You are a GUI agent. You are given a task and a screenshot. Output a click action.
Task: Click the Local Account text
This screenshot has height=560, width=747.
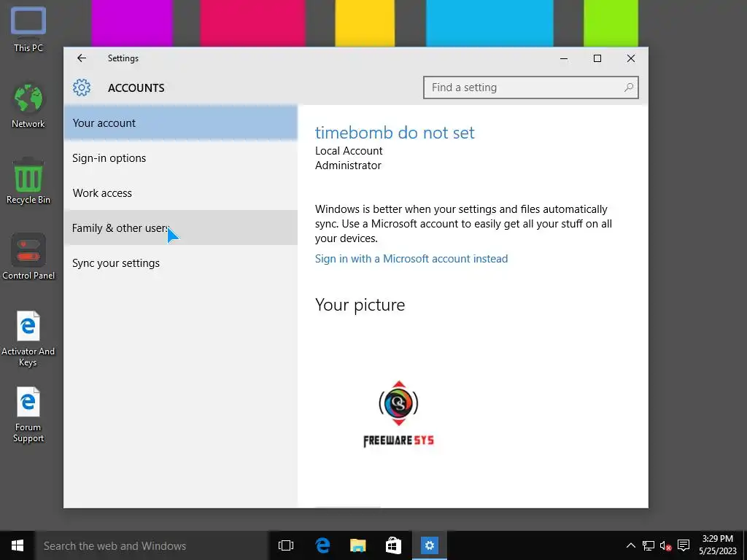(x=349, y=151)
